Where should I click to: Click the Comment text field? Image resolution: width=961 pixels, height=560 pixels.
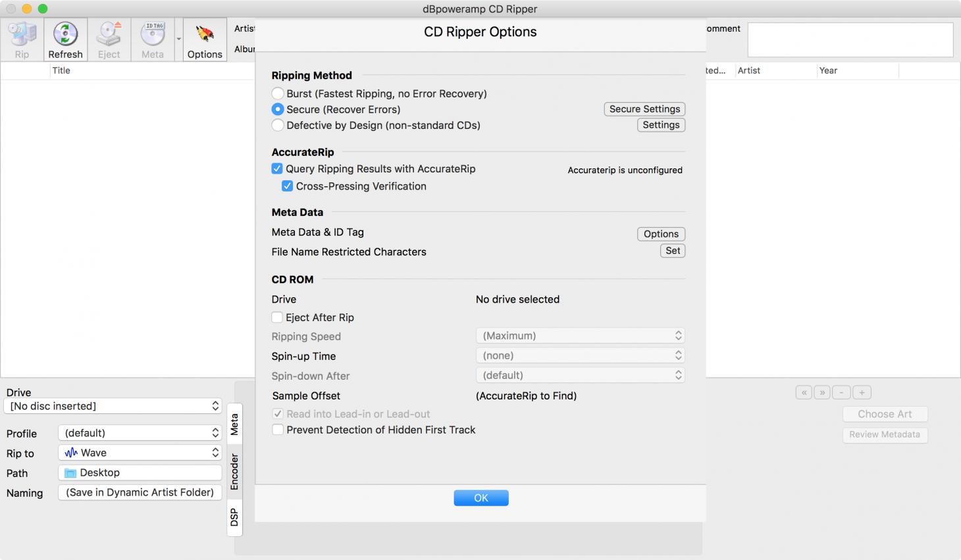pos(850,40)
